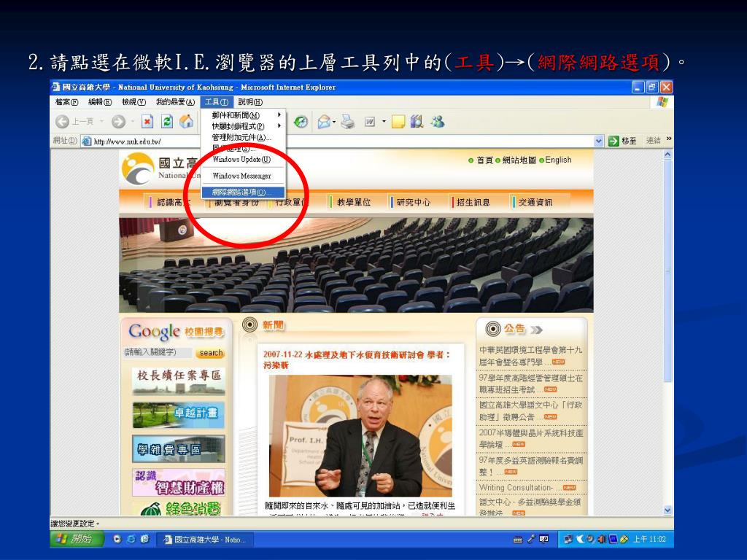Image resolution: width=747 pixels, height=560 pixels.
Task: Click the 智慧財產權 banner
Action: coord(179,483)
